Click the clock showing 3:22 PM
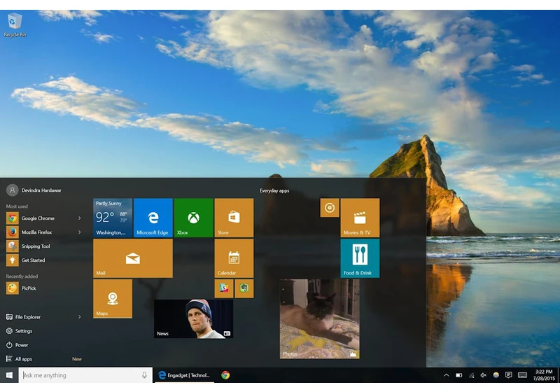This screenshot has width=560, height=392. [x=544, y=375]
